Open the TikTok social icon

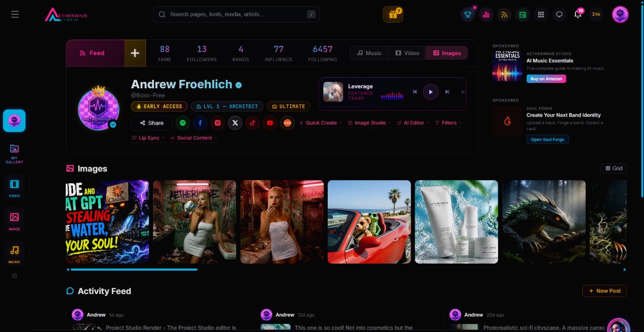[x=252, y=123]
